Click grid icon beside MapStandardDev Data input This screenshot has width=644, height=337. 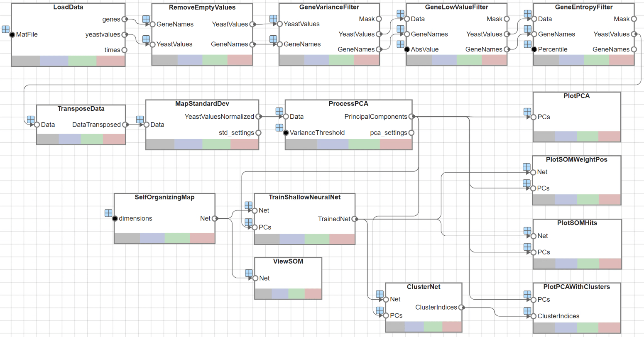tap(140, 120)
